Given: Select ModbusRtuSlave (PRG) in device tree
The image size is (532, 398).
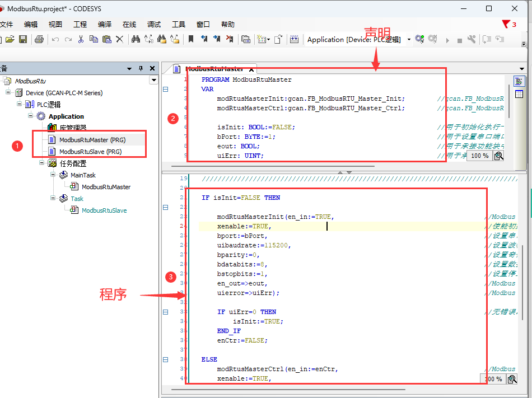Looking at the screenshot, I should 90,151.
